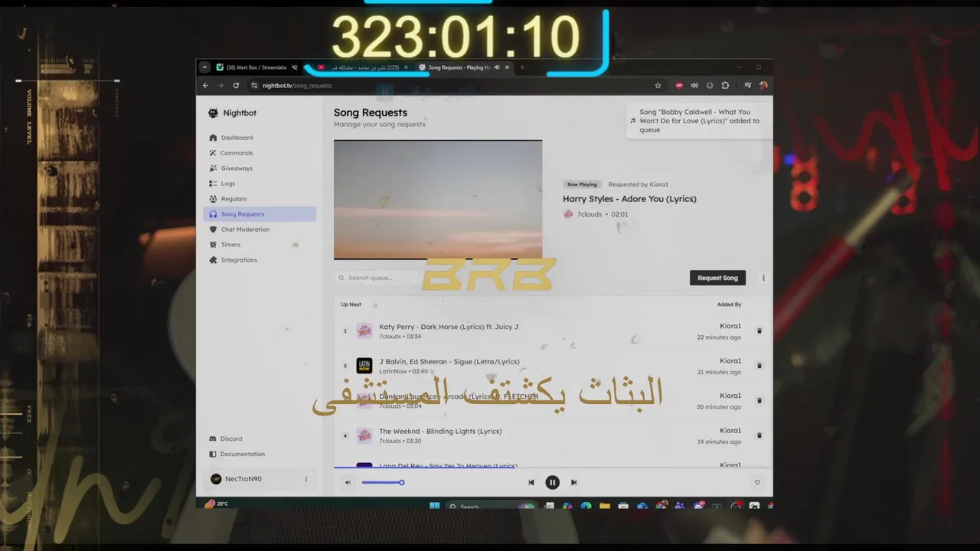The image size is (980, 551).
Task: Open the tab search dropdown
Action: tap(204, 67)
